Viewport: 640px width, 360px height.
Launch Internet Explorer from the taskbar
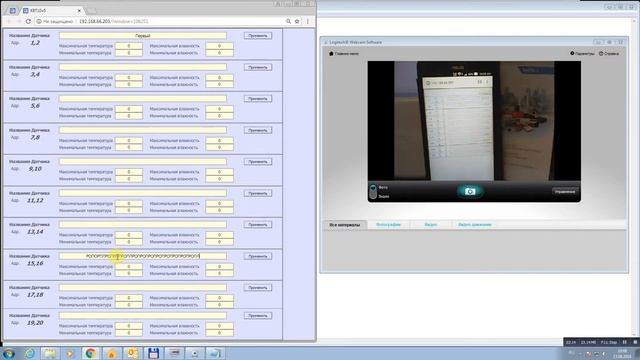(x=29, y=353)
